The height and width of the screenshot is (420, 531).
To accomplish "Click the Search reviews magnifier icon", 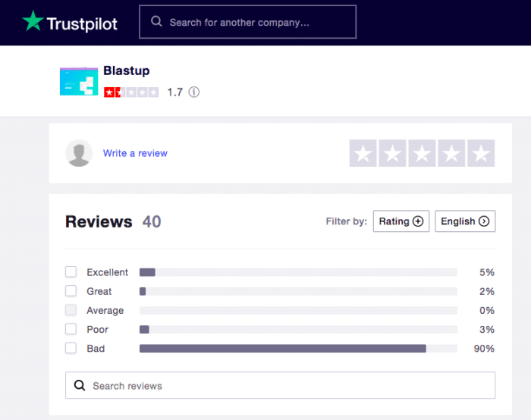I will click(80, 385).
